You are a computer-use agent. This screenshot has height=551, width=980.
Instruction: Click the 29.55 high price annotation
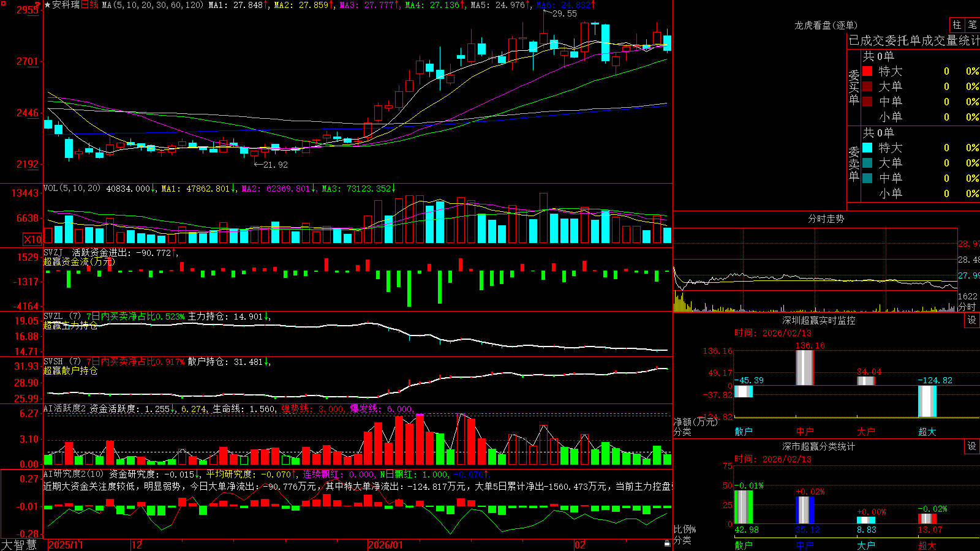click(564, 13)
